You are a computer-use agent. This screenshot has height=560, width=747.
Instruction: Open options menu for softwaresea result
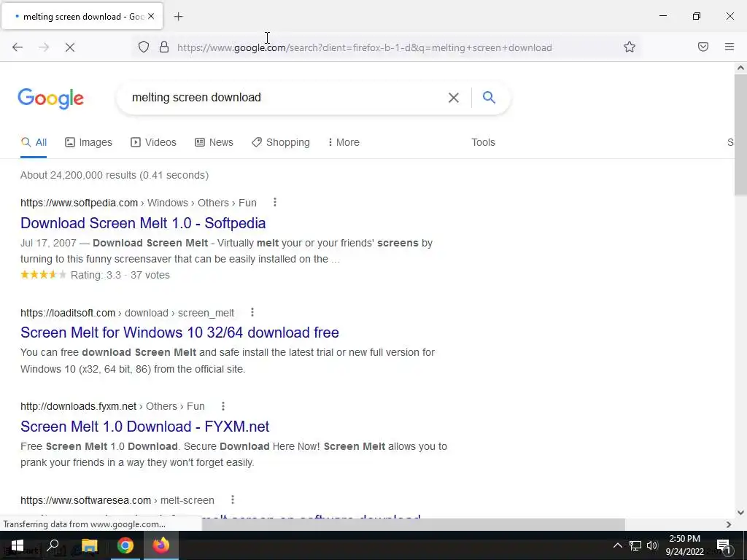pyautogui.click(x=233, y=499)
